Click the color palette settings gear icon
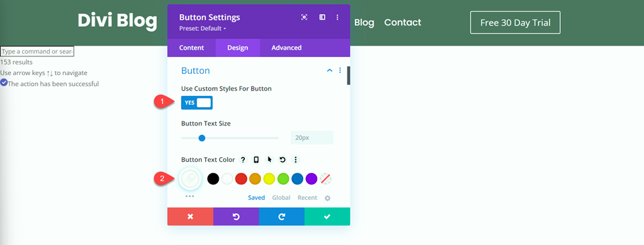 (x=327, y=198)
